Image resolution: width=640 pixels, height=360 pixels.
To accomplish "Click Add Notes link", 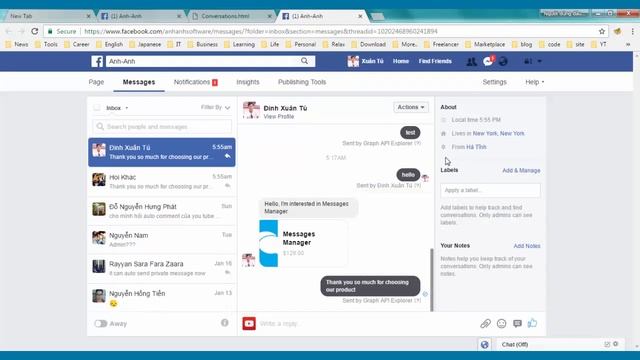I will [x=527, y=246].
